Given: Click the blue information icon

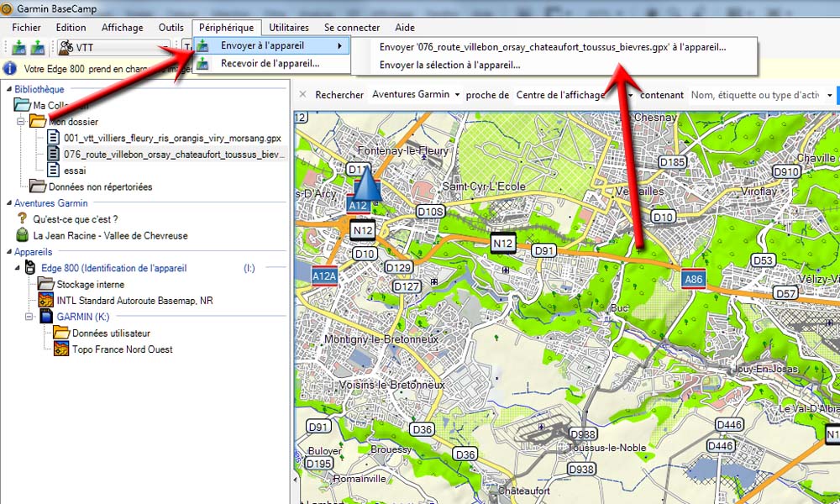Looking at the screenshot, I should click(9, 69).
